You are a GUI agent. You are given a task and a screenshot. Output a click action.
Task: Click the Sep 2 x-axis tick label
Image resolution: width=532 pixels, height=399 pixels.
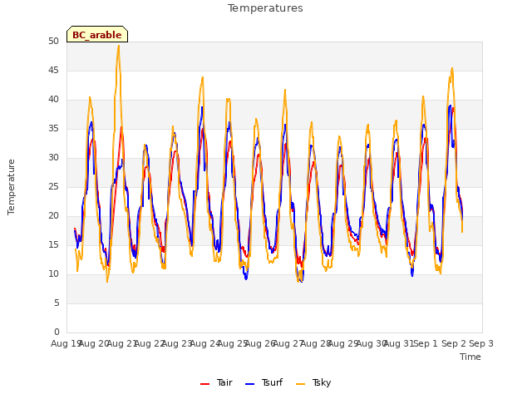point(454,343)
